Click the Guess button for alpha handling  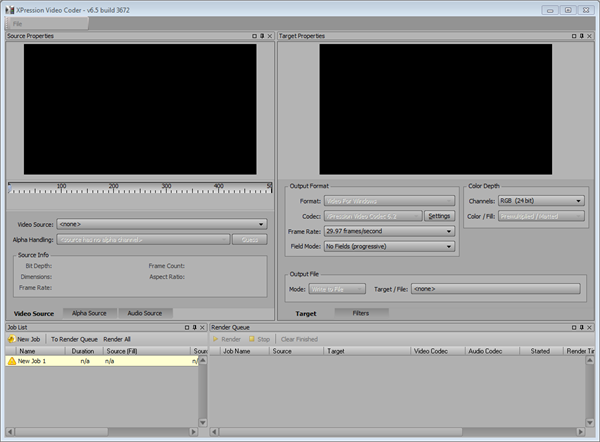coord(250,240)
